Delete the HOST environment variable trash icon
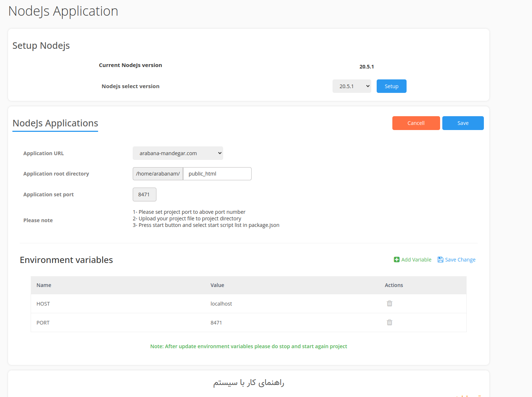Viewport: 532px width, 397px height. [389, 303]
